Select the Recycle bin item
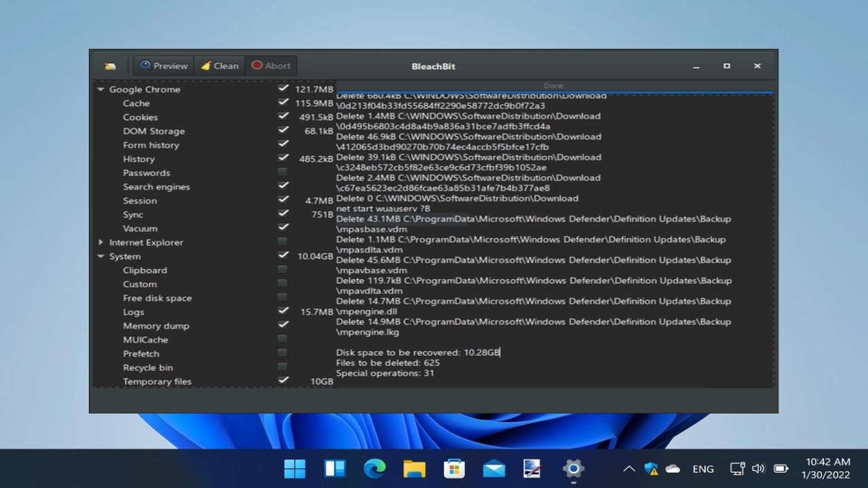Viewport: 868px width, 488px height. pyautogui.click(x=148, y=367)
